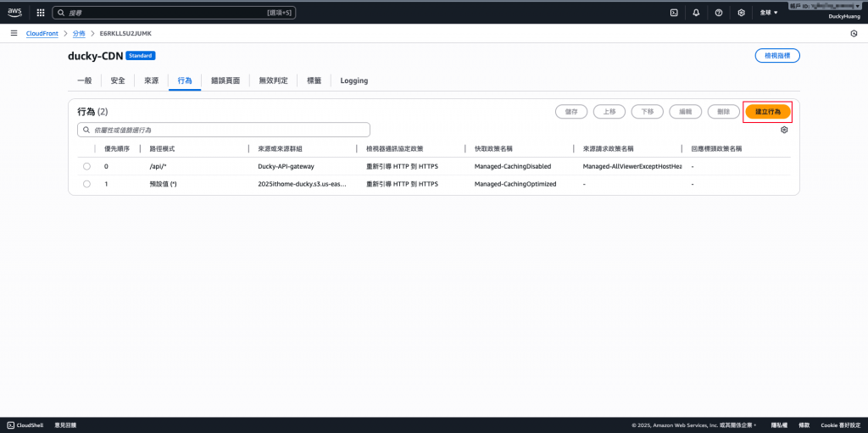The width and height of the screenshot is (868, 433).
Task: Click the 編輯 button
Action: (x=685, y=111)
